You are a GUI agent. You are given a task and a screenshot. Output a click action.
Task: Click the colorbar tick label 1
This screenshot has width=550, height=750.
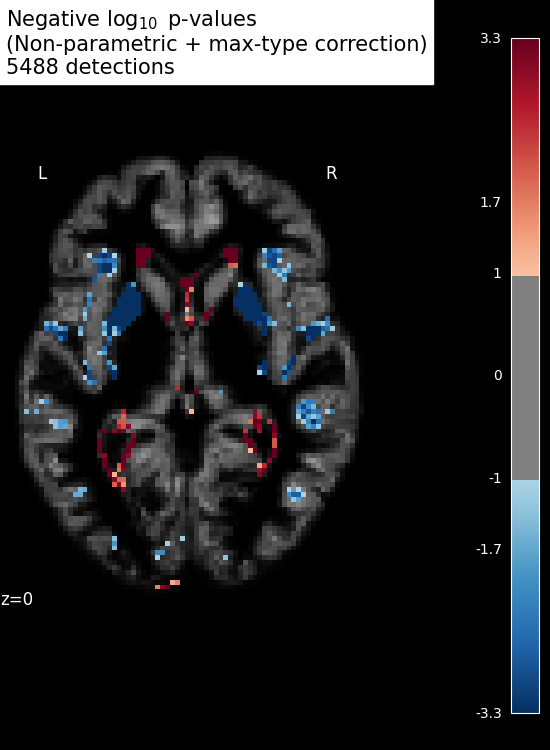coord(497,273)
